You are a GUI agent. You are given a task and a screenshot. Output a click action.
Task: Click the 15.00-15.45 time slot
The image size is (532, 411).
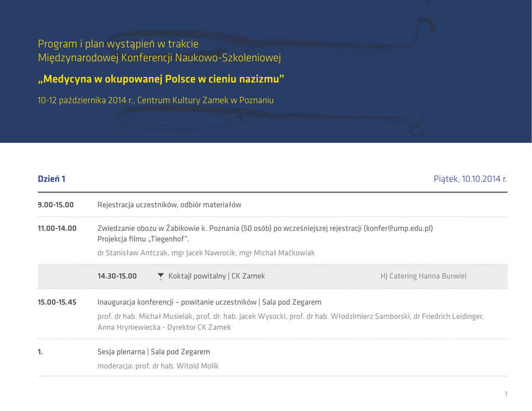tap(57, 302)
